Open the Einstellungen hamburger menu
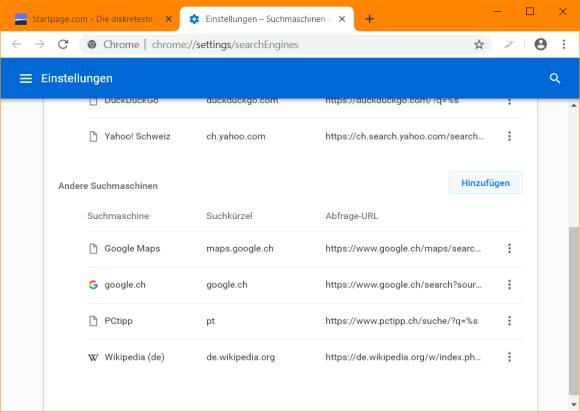Screen dimensions: 580x412 click(26, 78)
